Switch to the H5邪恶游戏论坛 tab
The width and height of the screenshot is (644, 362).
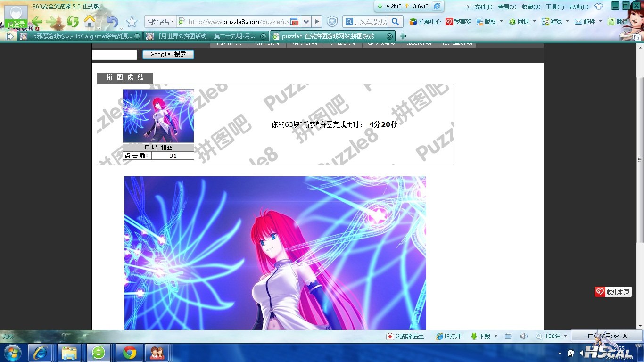79,36
